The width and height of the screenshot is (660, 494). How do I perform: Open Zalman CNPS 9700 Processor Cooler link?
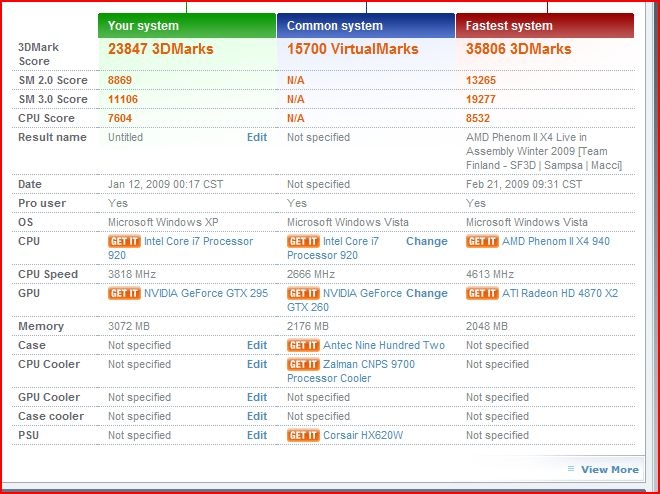(x=351, y=371)
